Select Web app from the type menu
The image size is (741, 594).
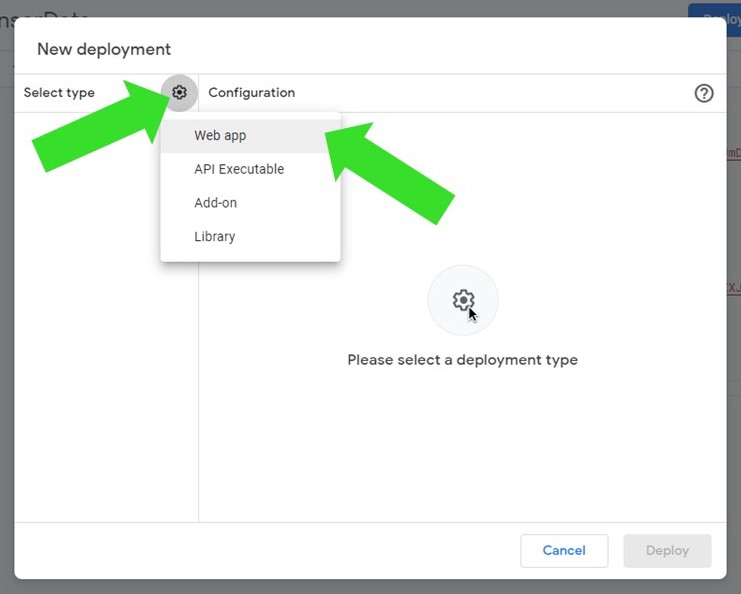[220, 136]
